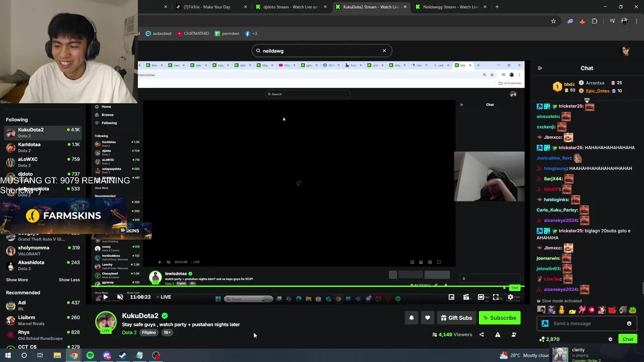
Task: Open the Kick profile avatar menu
Action: click(626, 50)
